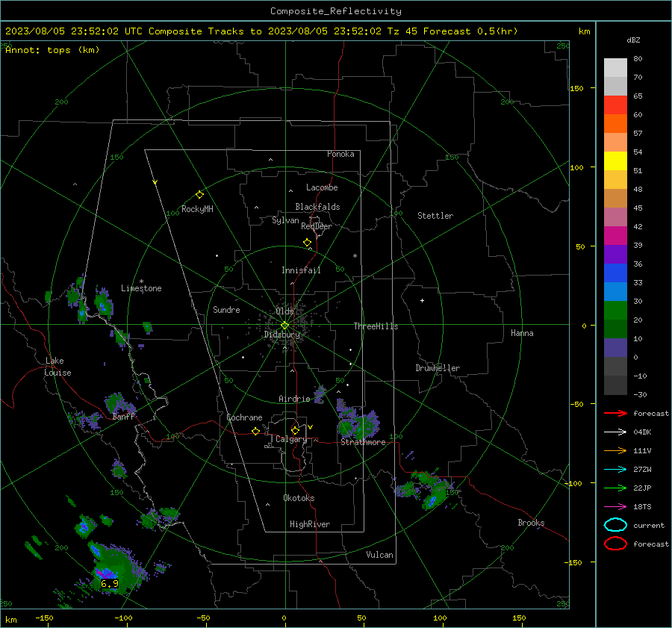
Task: Select the Lacombe town label
Action: pyautogui.click(x=322, y=187)
